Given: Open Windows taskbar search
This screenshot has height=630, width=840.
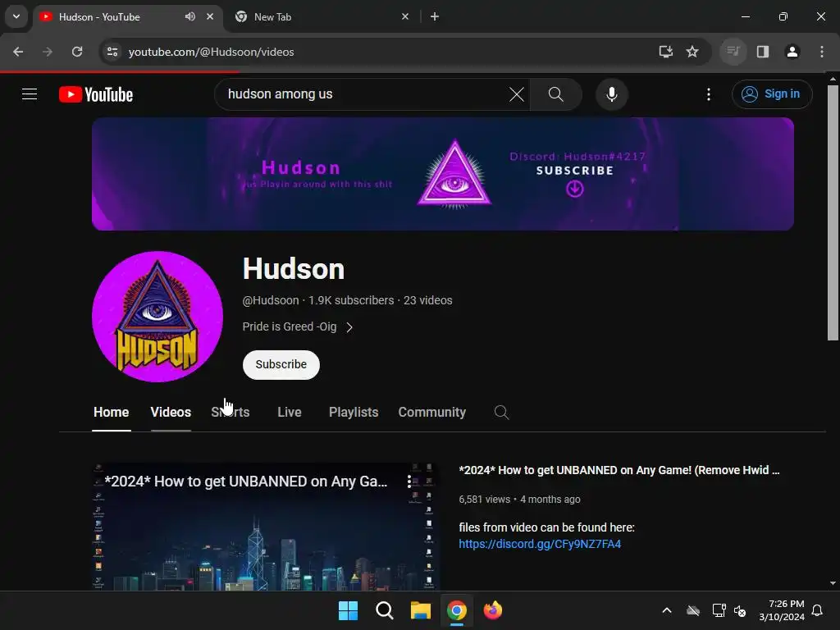Looking at the screenshot, I should coord(384,610).
